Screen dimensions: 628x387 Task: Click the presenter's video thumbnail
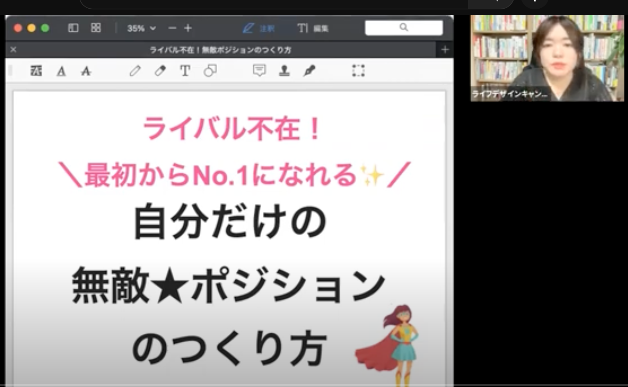[547, 58]
